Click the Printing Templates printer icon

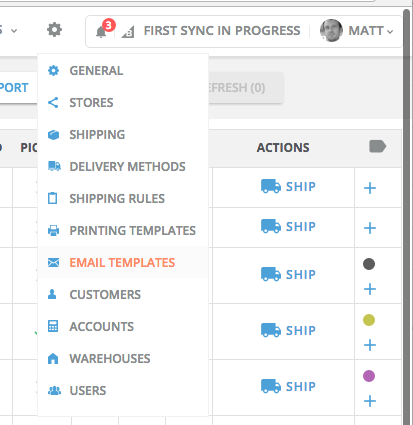click(x=53, y=231)
